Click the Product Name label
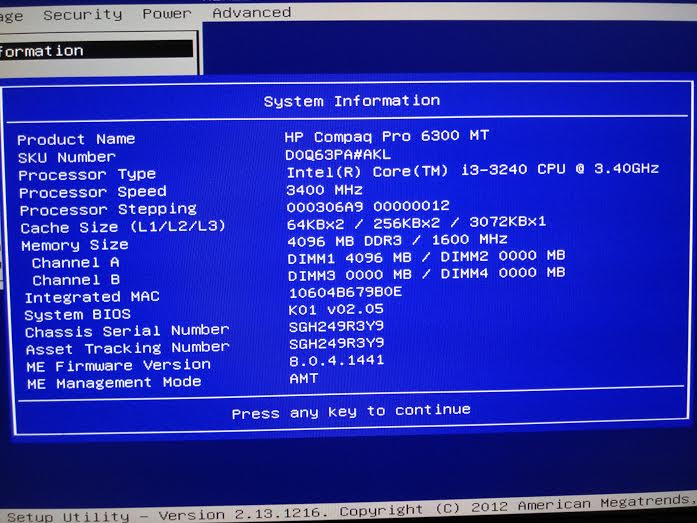This screenshot has height=523, width=697. pos(76,139)
